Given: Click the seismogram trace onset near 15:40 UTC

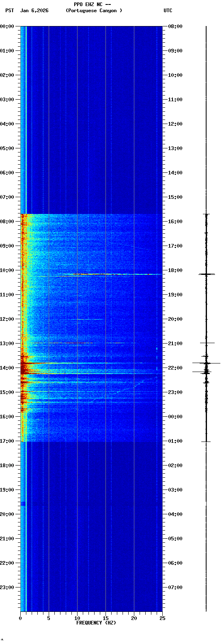Looking at the screenshot, I should 206,214.
